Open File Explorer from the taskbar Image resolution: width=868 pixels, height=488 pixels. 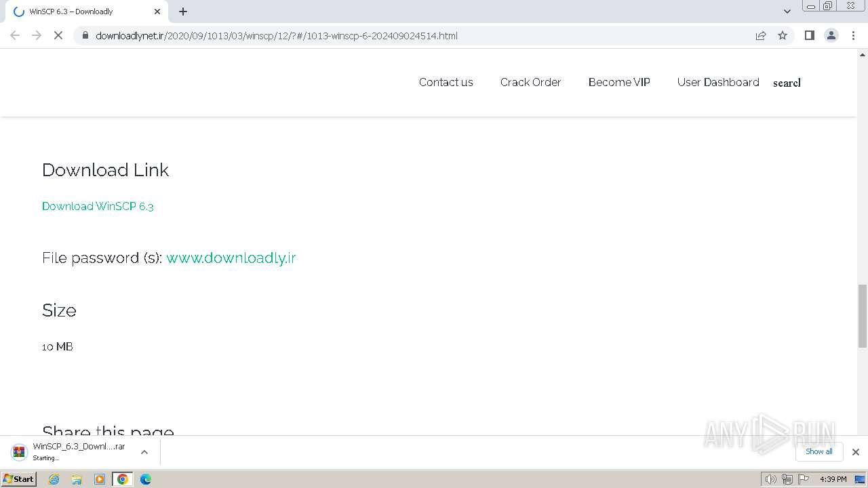77,479
